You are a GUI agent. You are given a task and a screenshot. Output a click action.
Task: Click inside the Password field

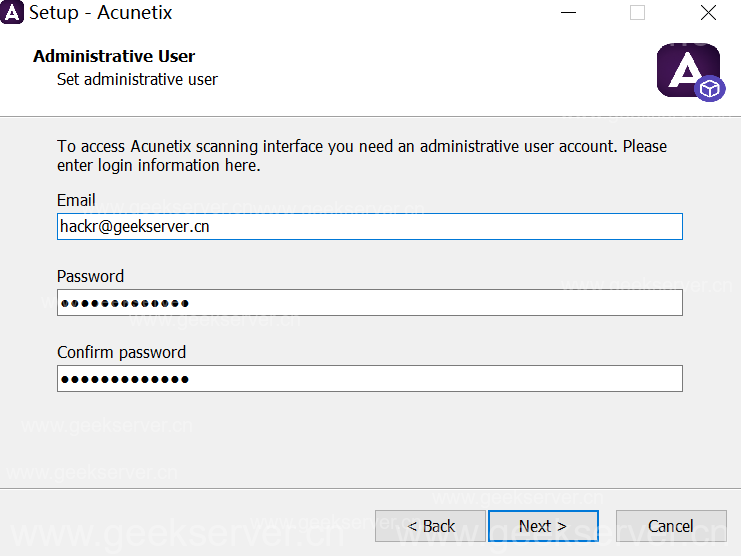(x=369, y=303)
